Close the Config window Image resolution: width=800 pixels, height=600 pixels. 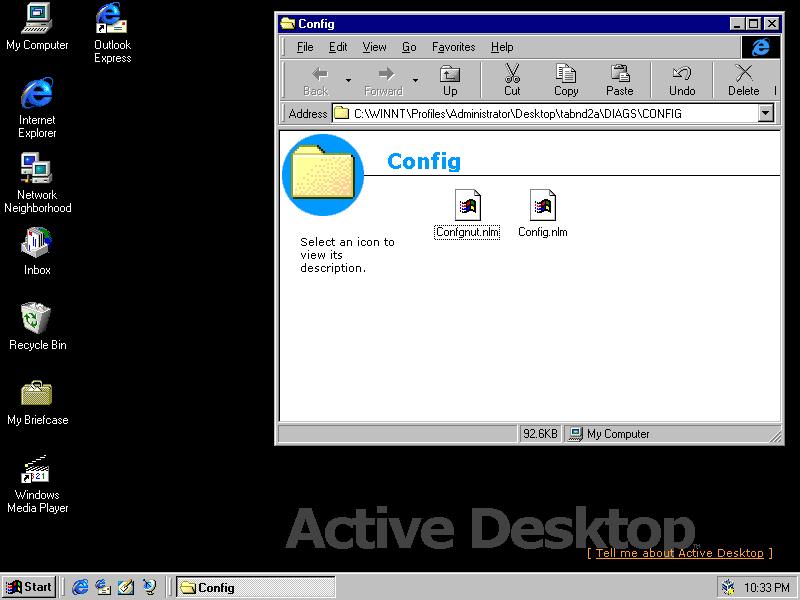click(x=772, y=23)
